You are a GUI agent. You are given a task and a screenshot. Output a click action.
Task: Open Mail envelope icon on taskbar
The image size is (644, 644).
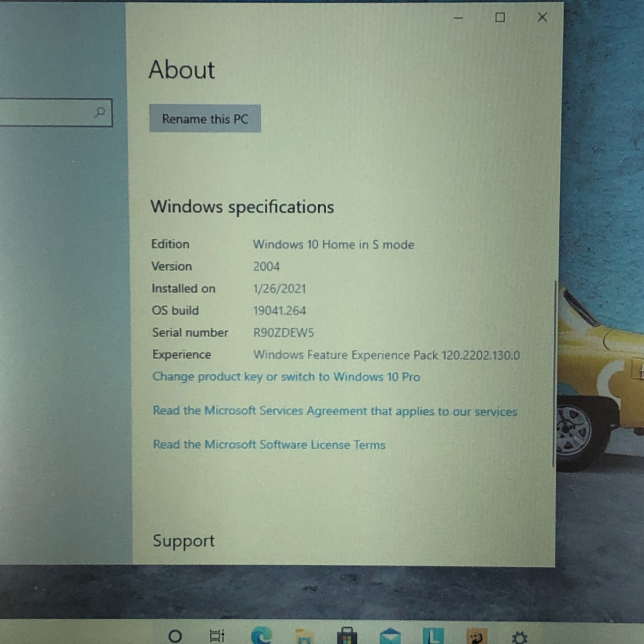(390, 636)
